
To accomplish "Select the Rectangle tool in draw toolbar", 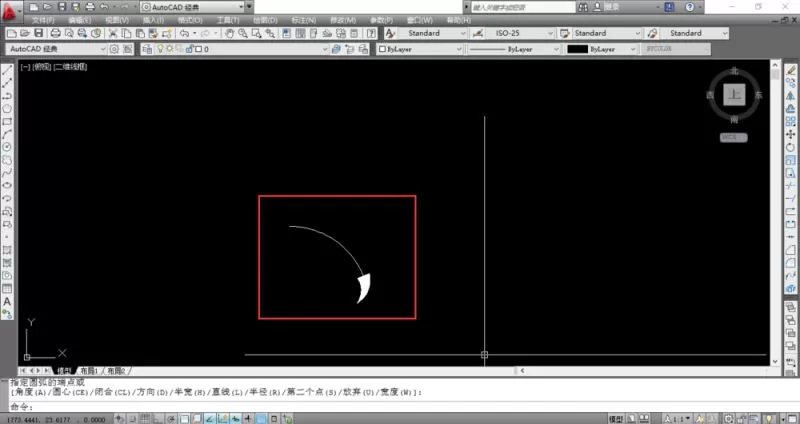I will point(7,121).
